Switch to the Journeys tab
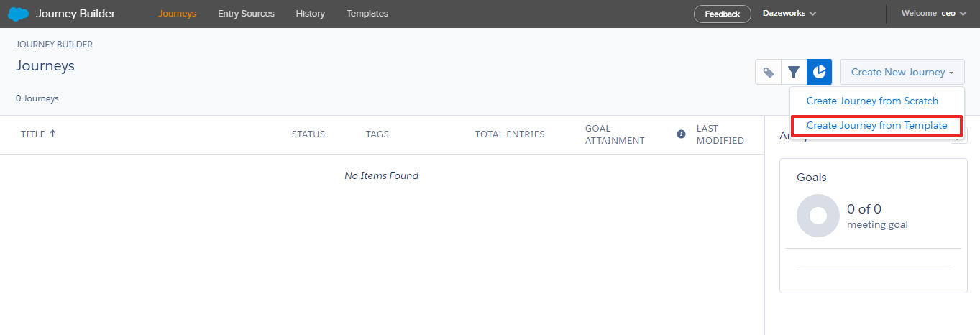This screenshot has width=980, height=335. (177, 14)
